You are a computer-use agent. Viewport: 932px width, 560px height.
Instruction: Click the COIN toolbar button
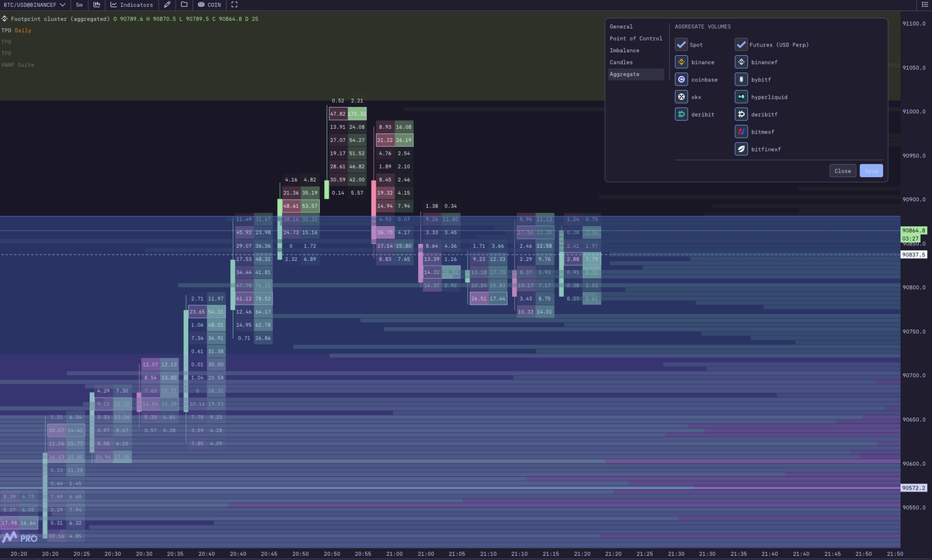point(210,5)
